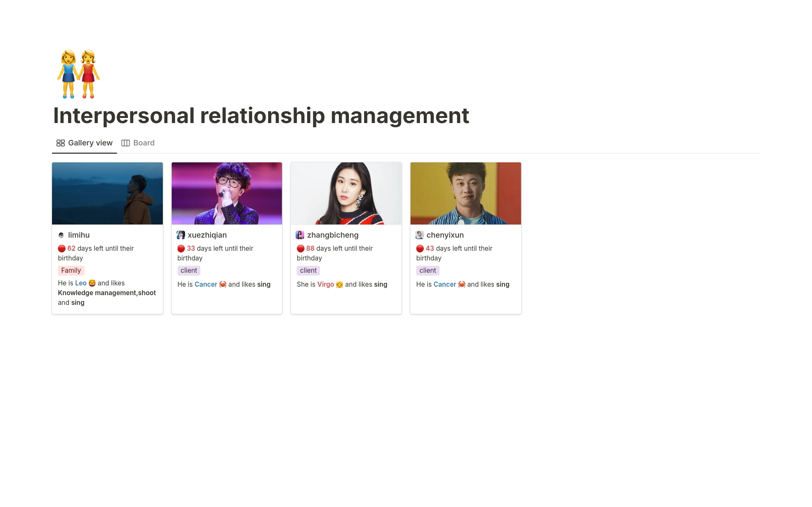Click the red circle emoji on limihu's card

pos(61,248)
